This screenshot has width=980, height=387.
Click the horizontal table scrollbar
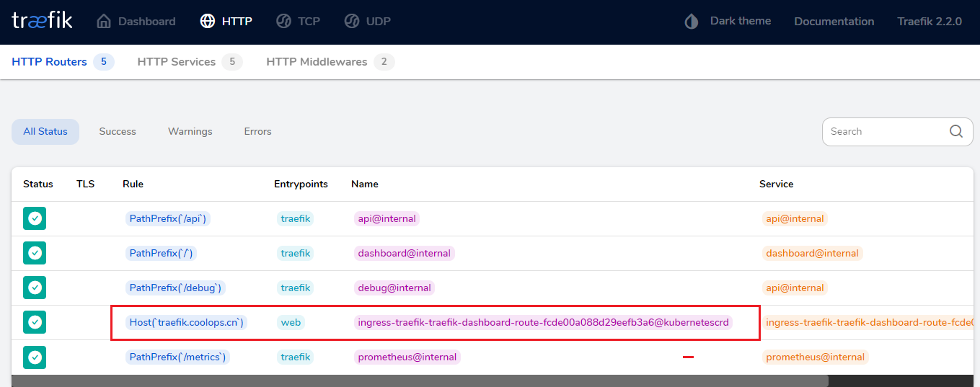point(420,381)
